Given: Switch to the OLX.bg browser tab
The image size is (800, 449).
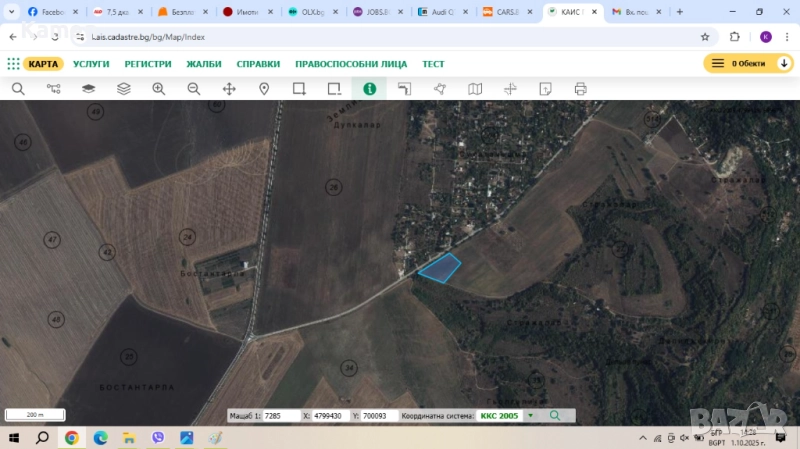Looking at the screenshot, I should pyautogui.click(x=311, y=12).
